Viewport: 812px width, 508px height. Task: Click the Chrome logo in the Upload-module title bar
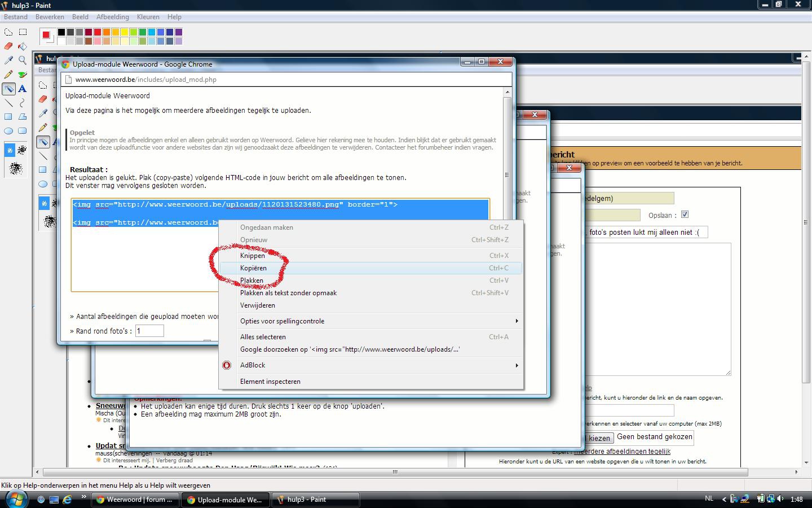coord(65,64)
